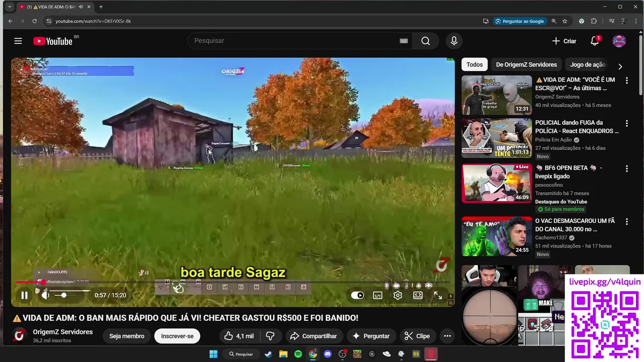Open Minecraft icon in taskbar
The image size is (644, 362).
357,354
